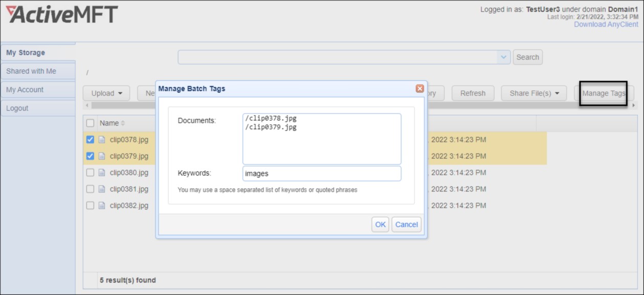Screen dimensions: 644x295
Task: Confirm the dialog with OK
Action: coord(380,224)
